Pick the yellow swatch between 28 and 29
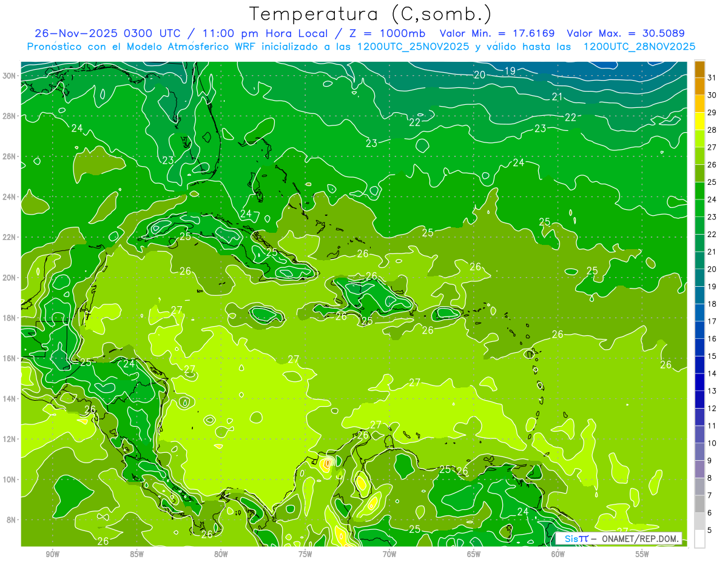Screen dimensions: 728x562 tap(699, 121)
